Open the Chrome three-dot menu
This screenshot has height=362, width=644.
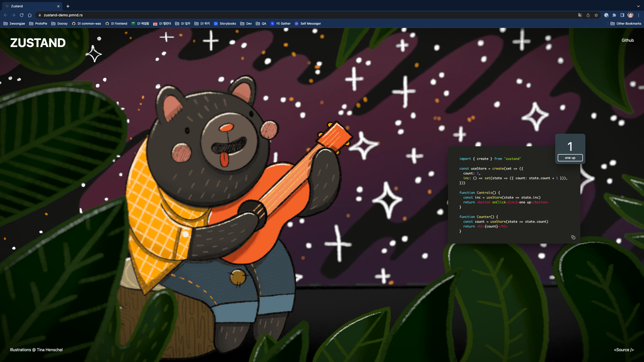click(639, 15)
